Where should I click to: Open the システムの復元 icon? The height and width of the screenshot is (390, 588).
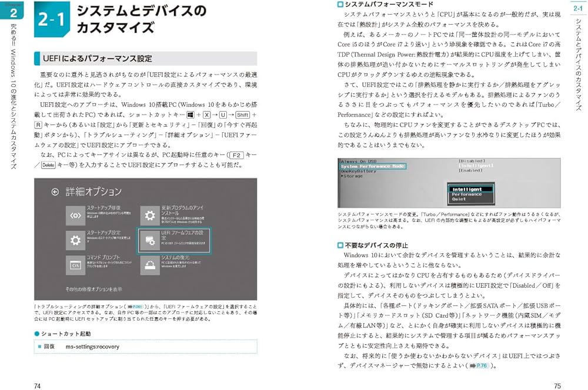(x=151, y=264)
